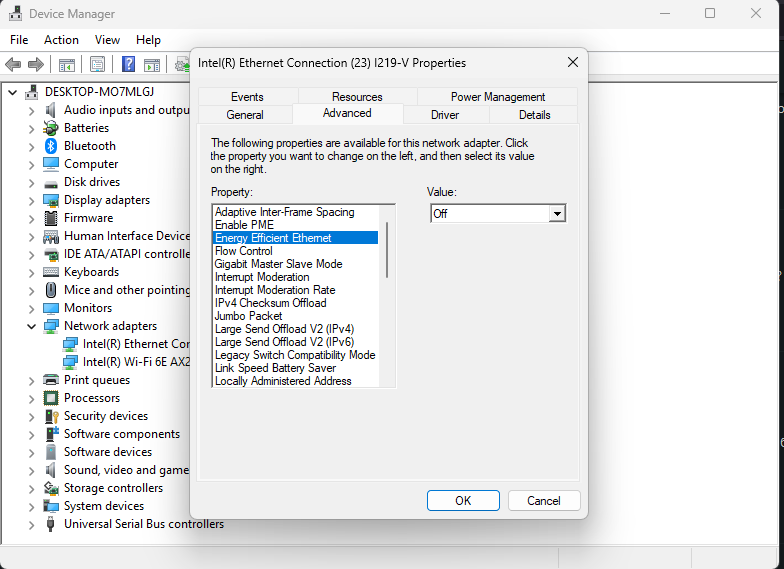This screenshot has height=569, width=784.
Task: Select Locally Administered Address property
Action: point(295,380)
